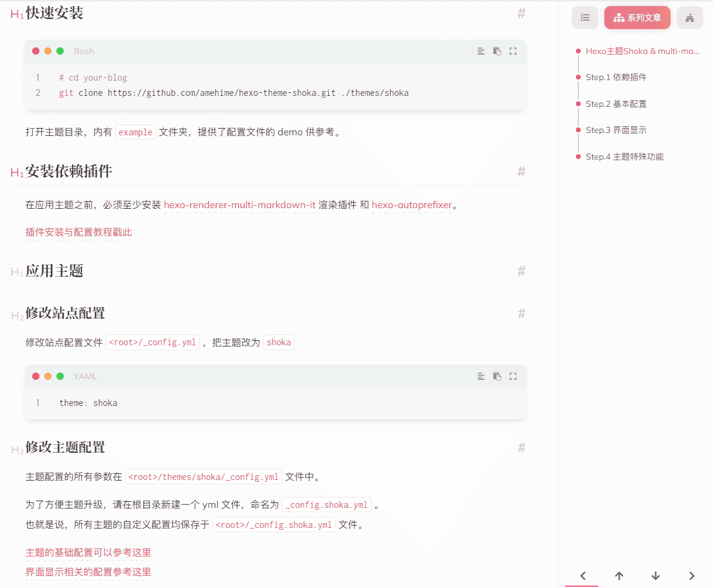Click inline code '<root>/_config.shoka.yml'

pyautogui.click(x=274, y=525)
